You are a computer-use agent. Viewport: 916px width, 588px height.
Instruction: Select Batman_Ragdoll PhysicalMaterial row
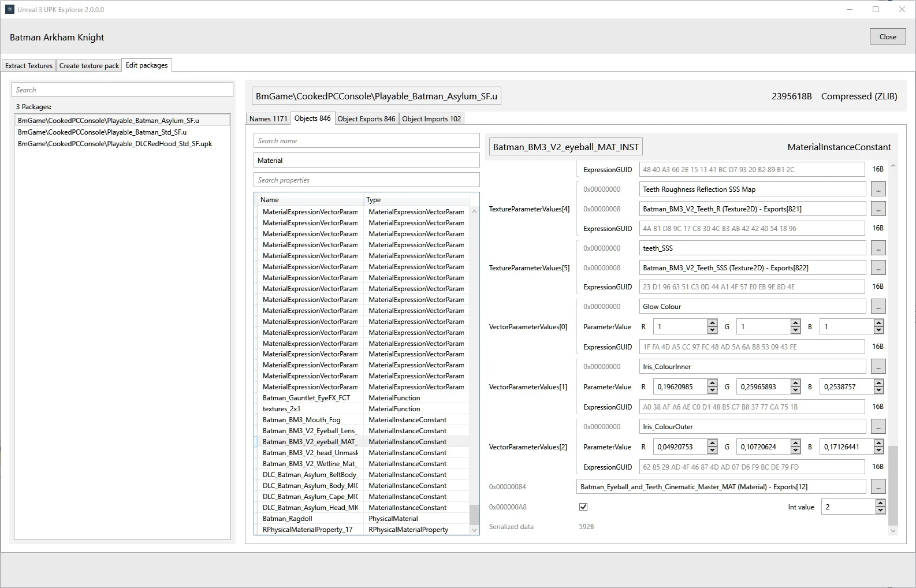tap(288, 519)
